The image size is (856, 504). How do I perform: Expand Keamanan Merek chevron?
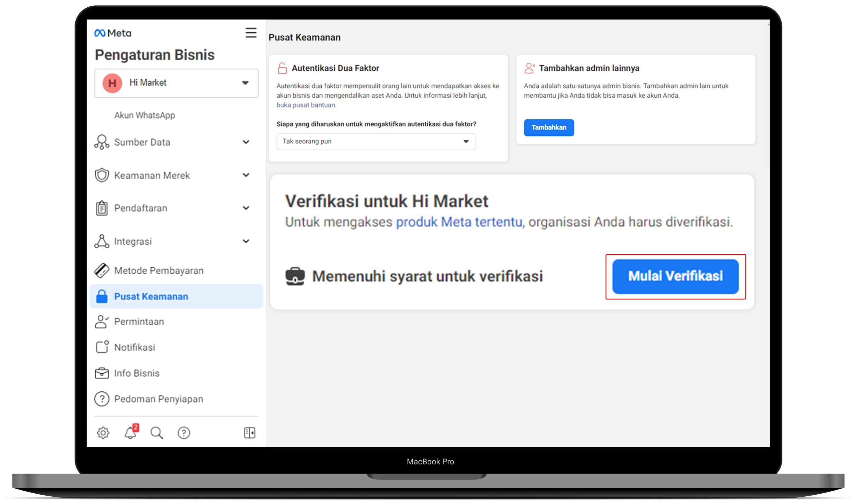(x=246, y=175)
